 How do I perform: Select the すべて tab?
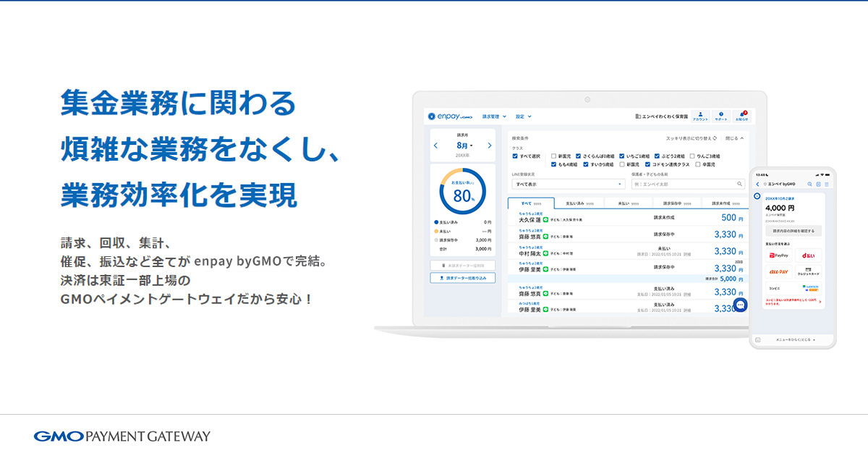[532, 203]
